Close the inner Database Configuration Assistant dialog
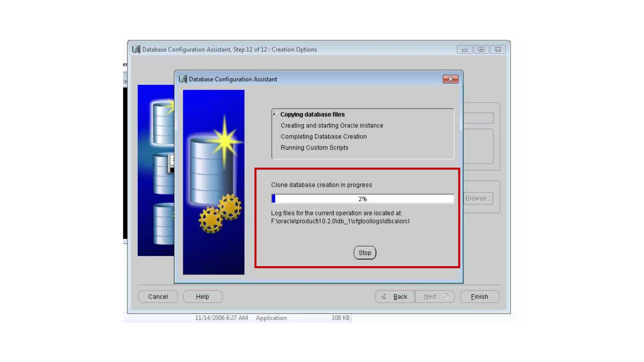 click(450, 79)
